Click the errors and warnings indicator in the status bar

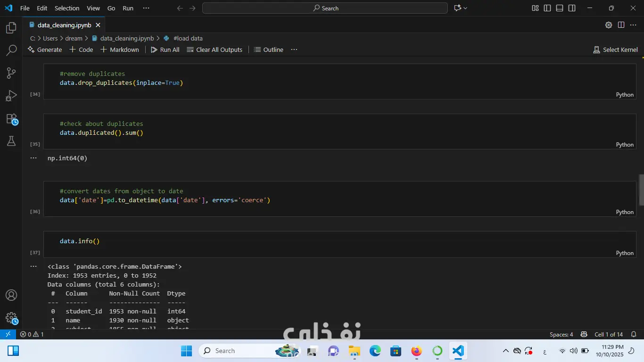pos(32,334)
